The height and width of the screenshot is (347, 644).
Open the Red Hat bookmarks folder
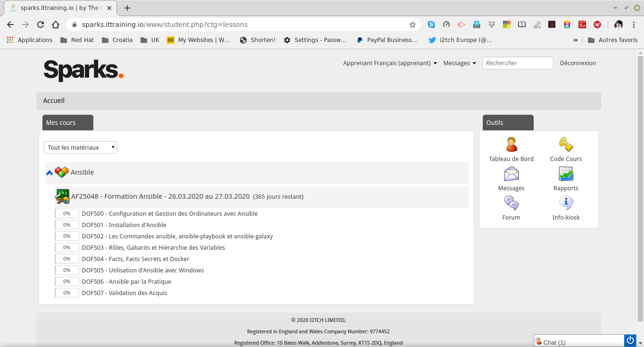point(77,40)
